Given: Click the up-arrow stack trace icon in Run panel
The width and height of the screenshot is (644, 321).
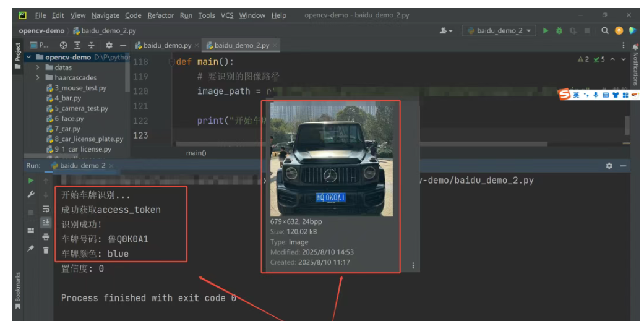Looking at the screenshot, I should coord(46,181).
